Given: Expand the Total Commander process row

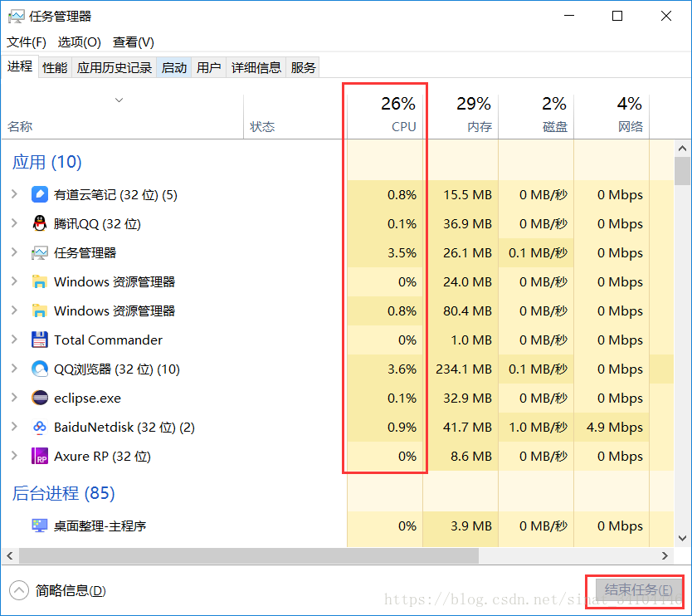Looking at the screenshot, I should (x=15, y=339).
